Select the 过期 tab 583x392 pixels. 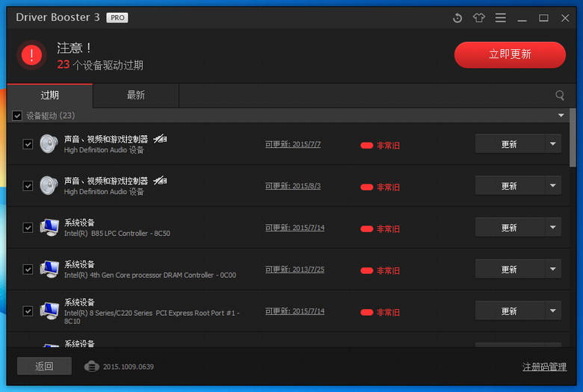(50, 96)
